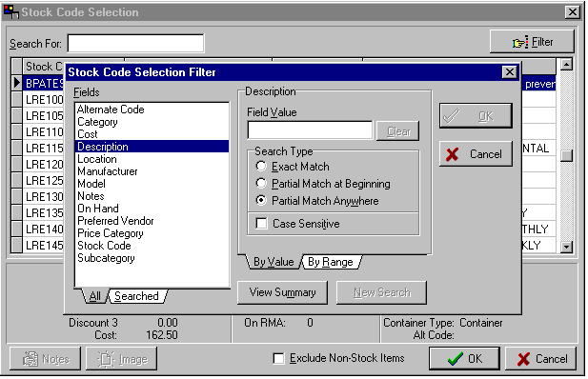
Task: Select the BPATES stock code row
Action: pyautogui.click(x=44, y=83)
